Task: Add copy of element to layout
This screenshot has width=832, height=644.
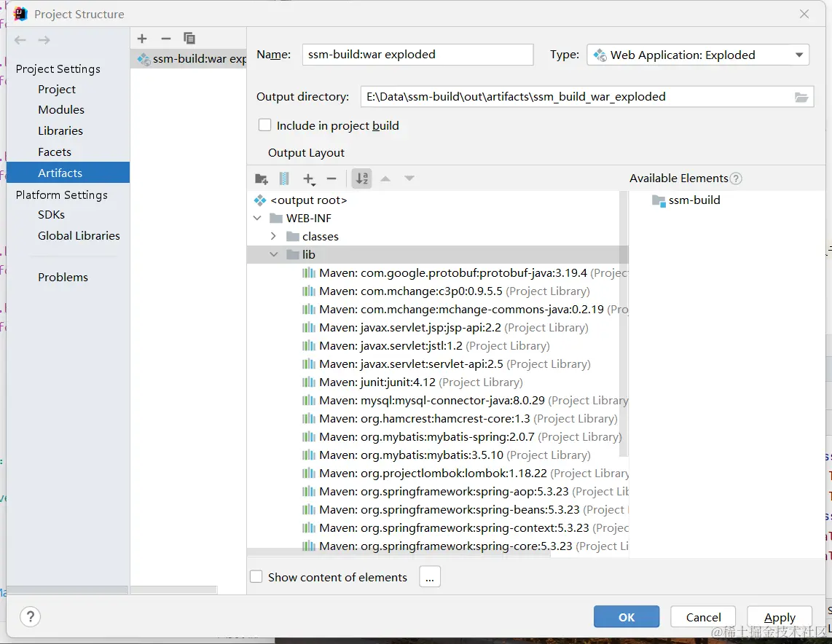Action: click(309, 179)
